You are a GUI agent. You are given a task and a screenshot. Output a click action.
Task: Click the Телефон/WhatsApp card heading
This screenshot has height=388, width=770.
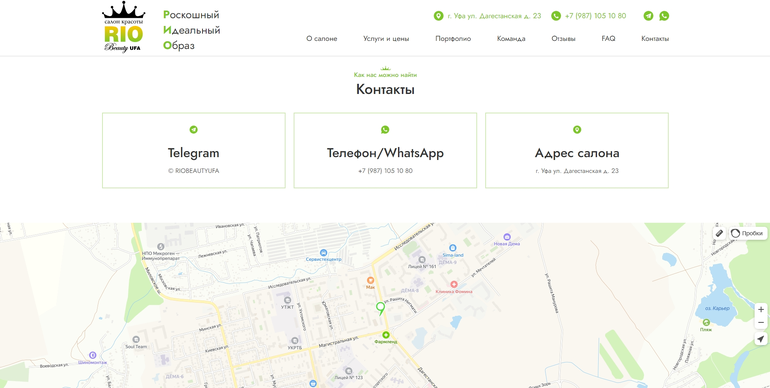point(385,153)
